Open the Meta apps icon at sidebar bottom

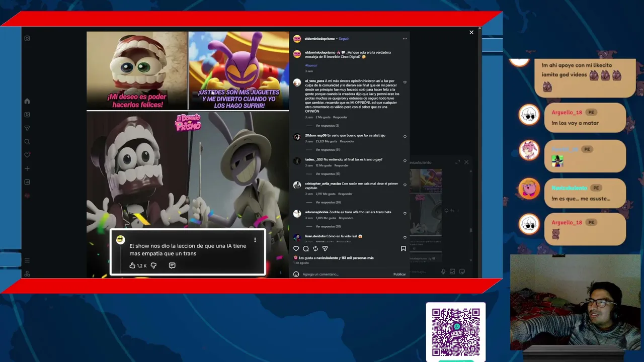27,274
